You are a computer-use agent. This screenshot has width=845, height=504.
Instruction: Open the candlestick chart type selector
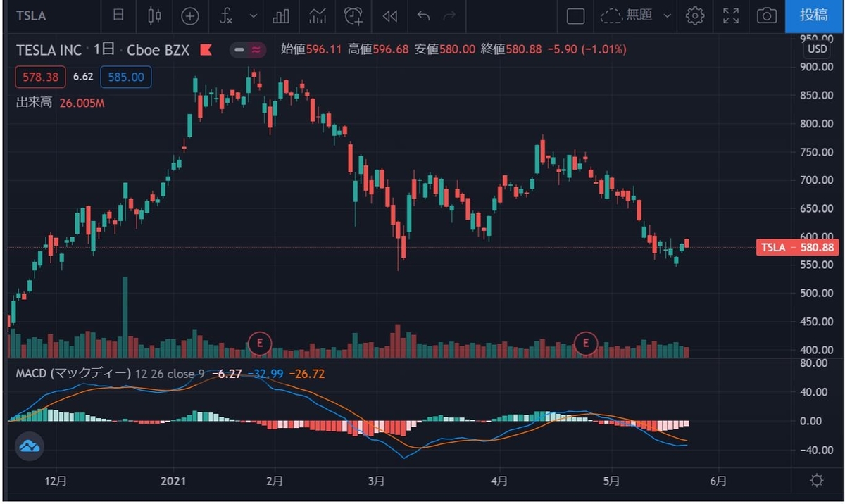point(155,15)
